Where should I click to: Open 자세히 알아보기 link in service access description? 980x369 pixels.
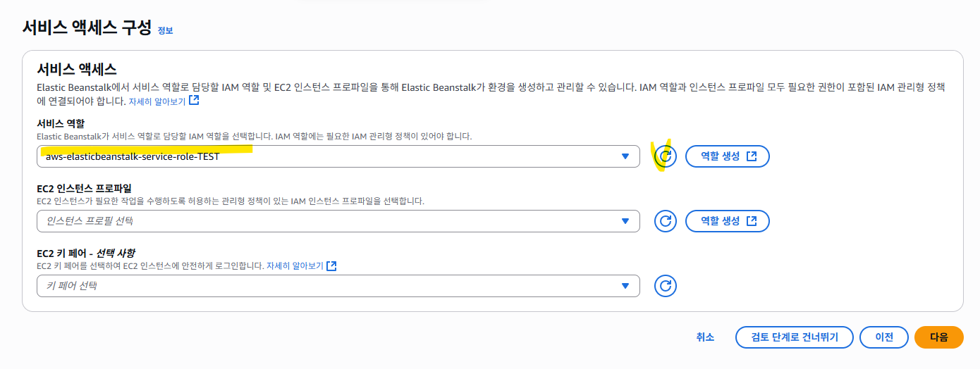click(157, 101)
